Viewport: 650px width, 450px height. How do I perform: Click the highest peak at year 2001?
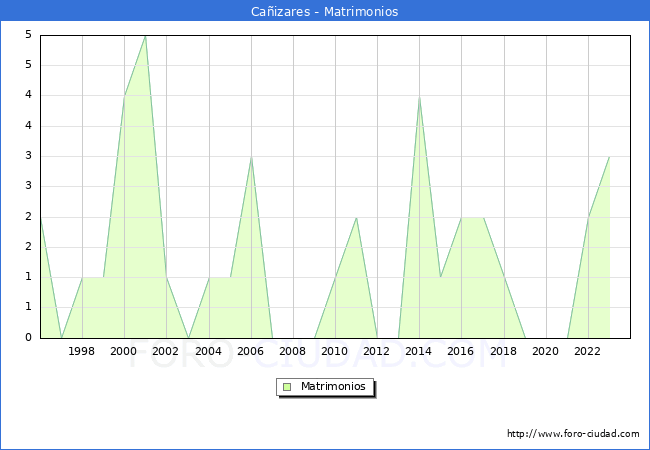click(x=145, y=36)
